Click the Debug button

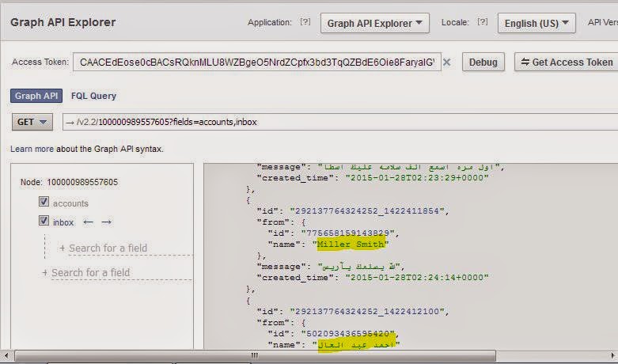(x=483, y=63)
